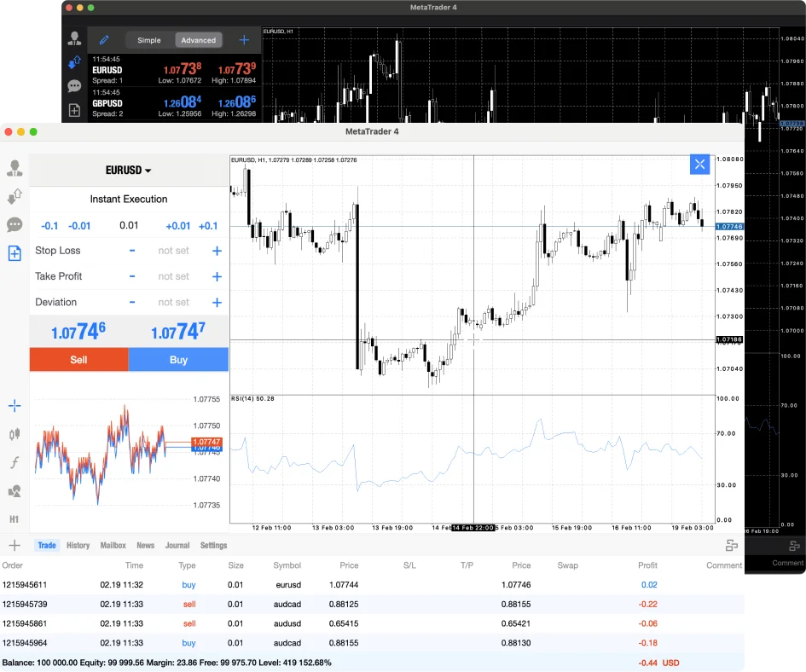This screenshot has height=672, width=806.
Task: Open the Journal tab
Action: (x=177, y=546)
